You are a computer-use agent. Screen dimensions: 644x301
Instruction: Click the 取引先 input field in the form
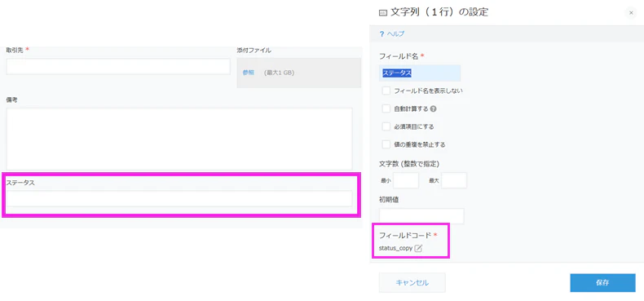(118, 66)
